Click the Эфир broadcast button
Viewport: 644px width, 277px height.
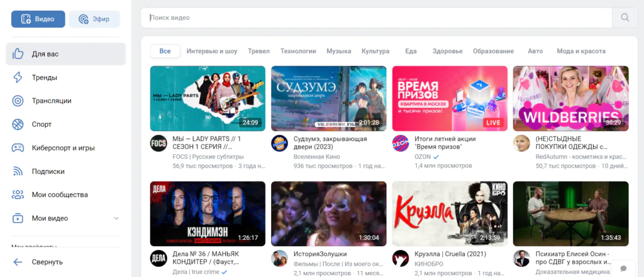94,19
